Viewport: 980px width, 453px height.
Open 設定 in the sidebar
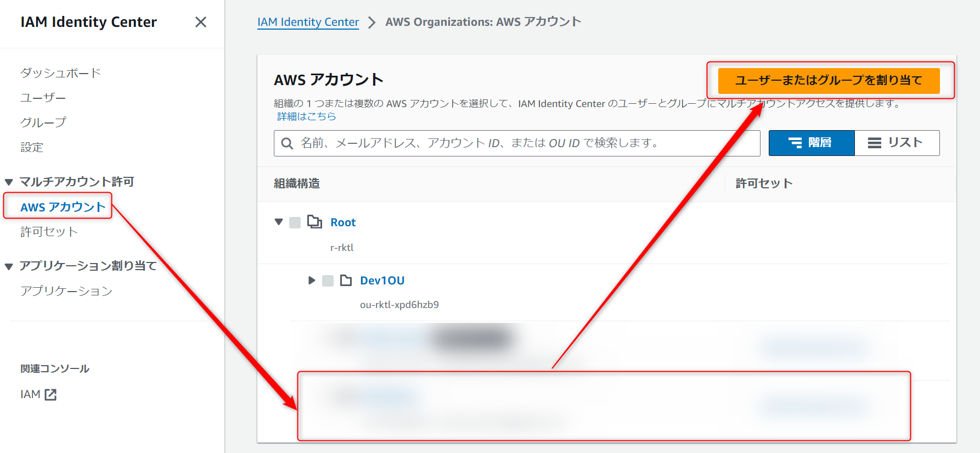32,147
